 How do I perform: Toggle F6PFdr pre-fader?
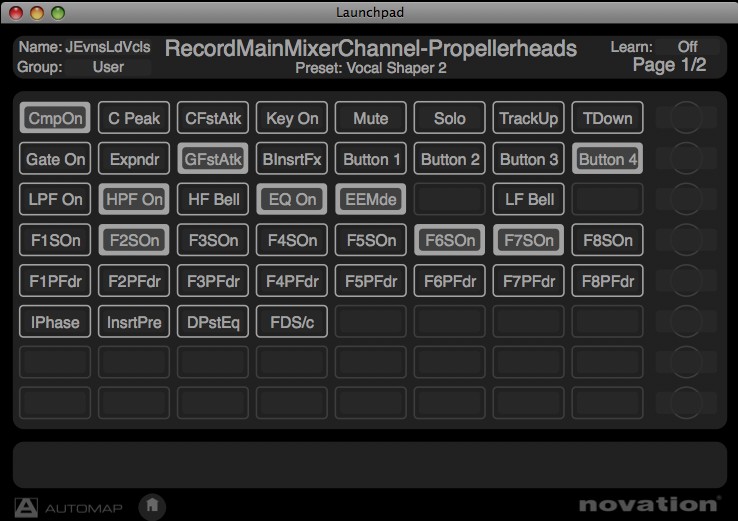[x=450, y=281]
